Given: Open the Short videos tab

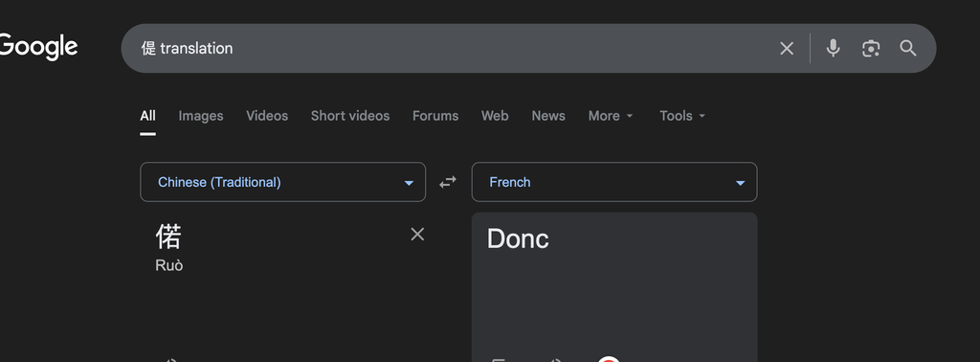Looking at the screenshot, I should pyautogui.click(x=350, y=116).
